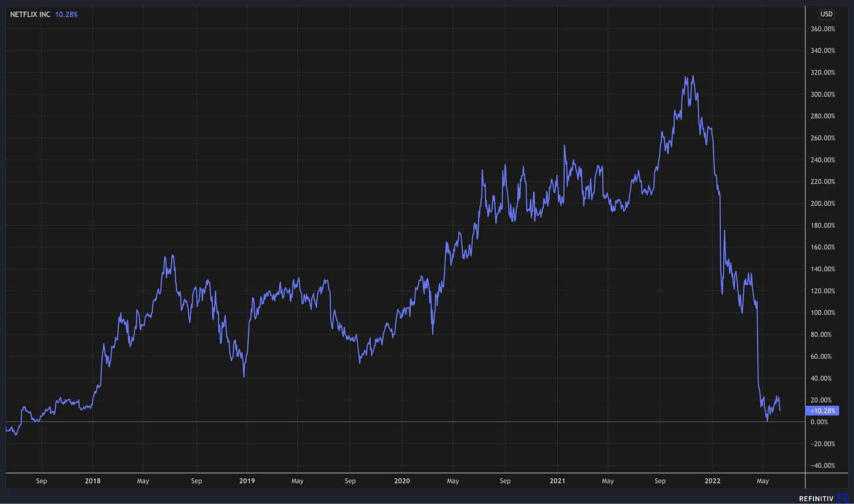Click the 2021 date label
Screen dimensions: 854x504
pyautogui.click(x=557, y=481)
